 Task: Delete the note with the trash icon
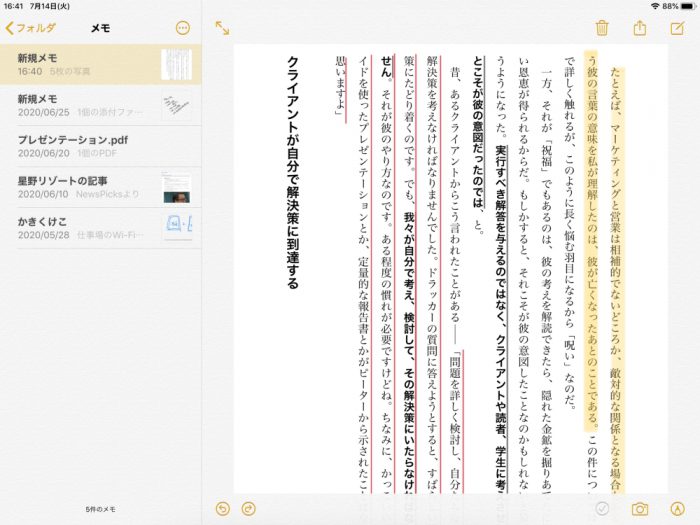(602, 28)
